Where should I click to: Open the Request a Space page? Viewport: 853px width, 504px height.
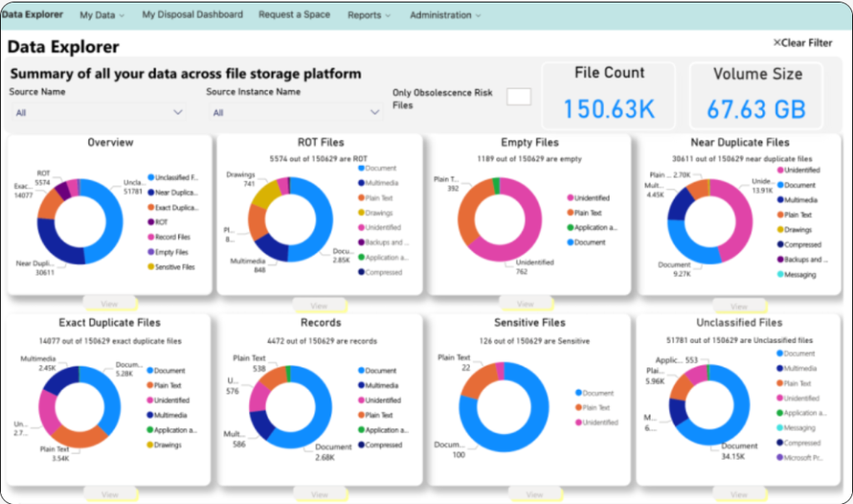[294, 15]
